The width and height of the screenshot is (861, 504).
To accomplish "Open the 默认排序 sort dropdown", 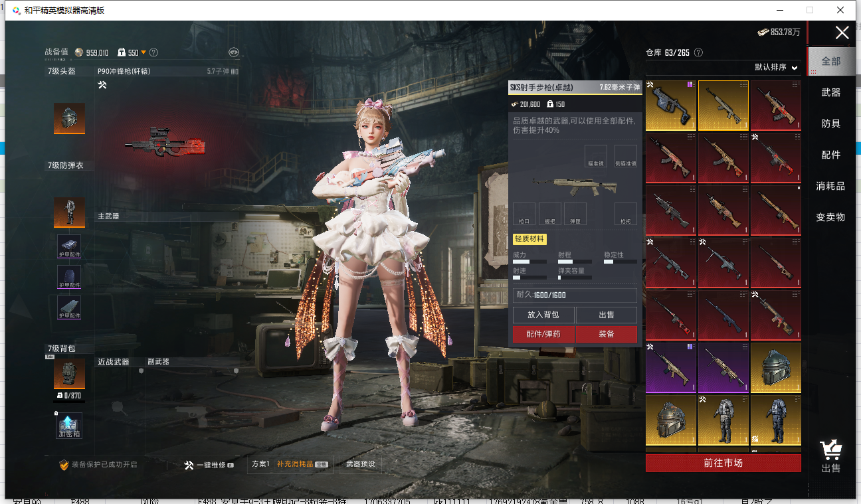I will pyautogui.click(x=777, y=67).
